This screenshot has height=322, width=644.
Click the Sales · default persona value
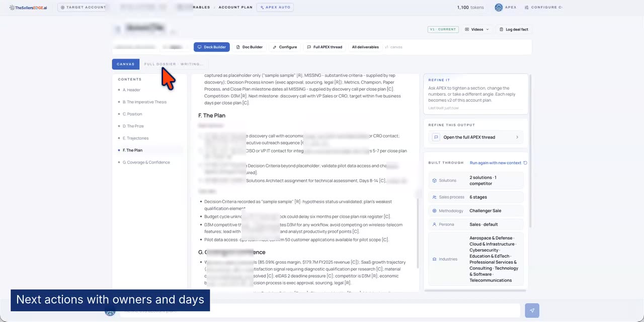484,224
